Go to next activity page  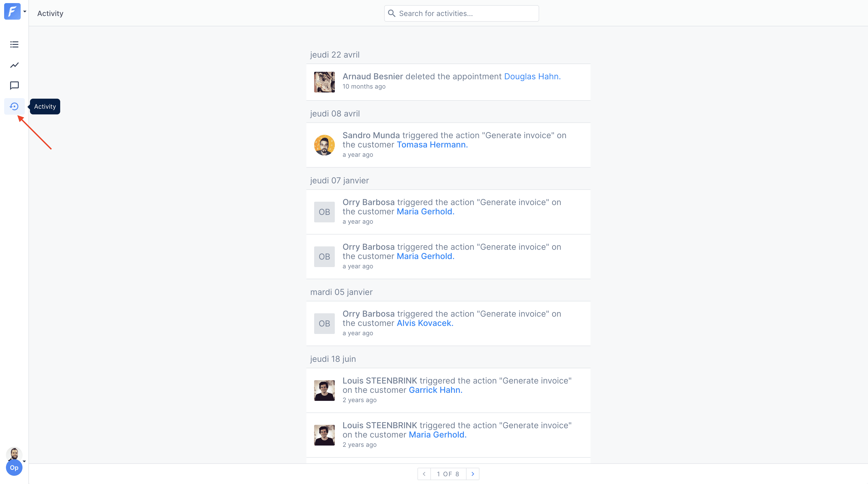point(472,474)
